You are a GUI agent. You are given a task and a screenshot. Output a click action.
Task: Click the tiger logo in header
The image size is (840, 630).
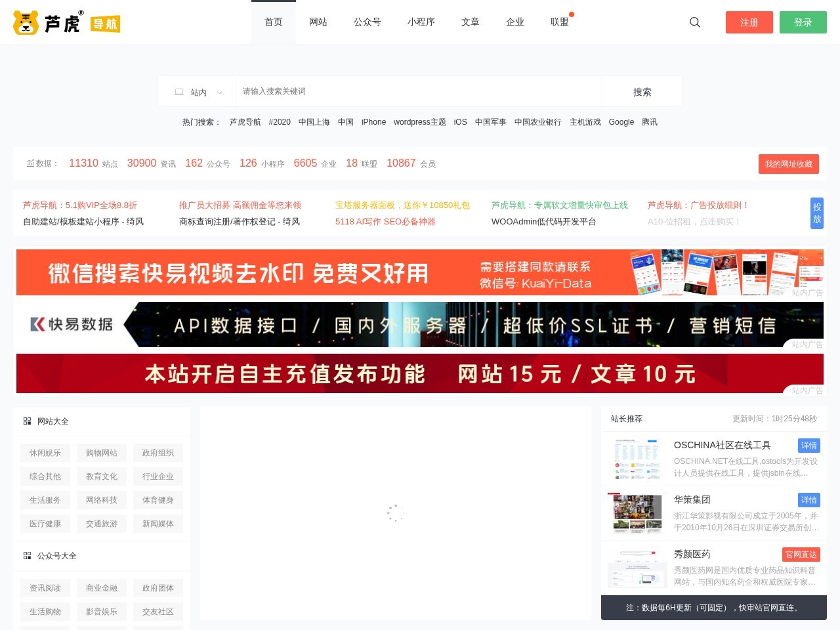pos(26,23)
